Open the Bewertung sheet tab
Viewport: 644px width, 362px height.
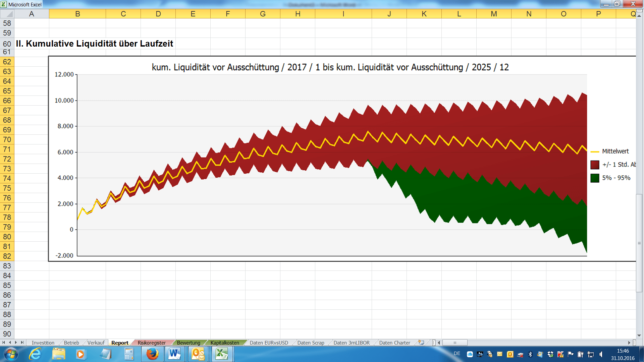click(x=189, y=343)
